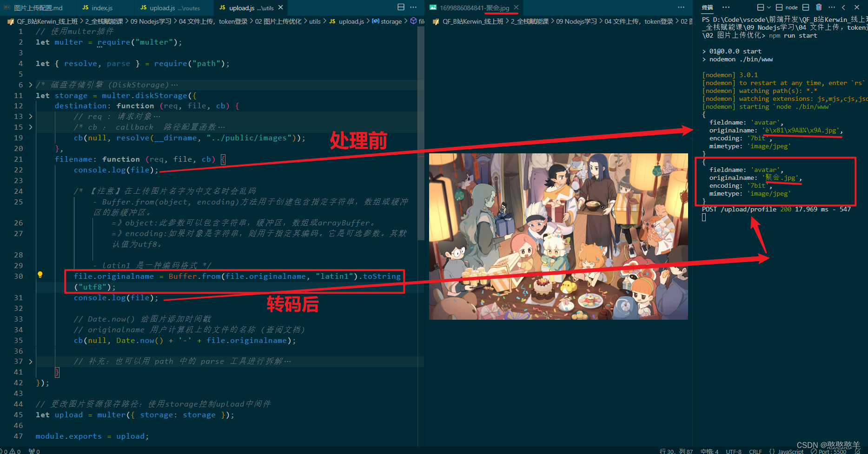Open terminal views and more actions
868x454 pixels.
click(x=832, y=7)
